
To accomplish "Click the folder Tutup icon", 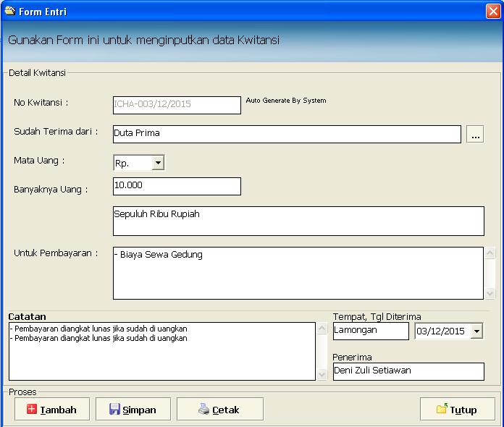I will pos(442,410).
